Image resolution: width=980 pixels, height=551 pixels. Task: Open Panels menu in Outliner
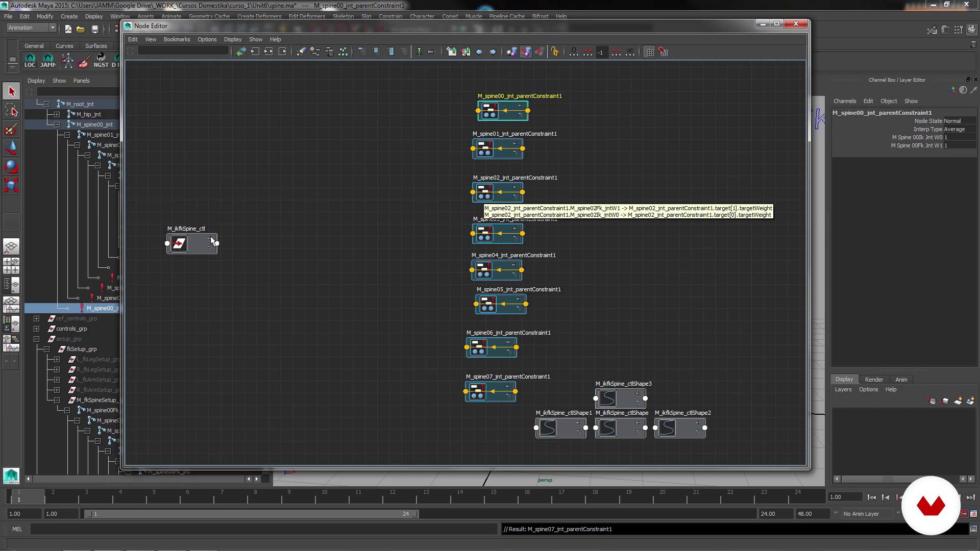point(81,81)
